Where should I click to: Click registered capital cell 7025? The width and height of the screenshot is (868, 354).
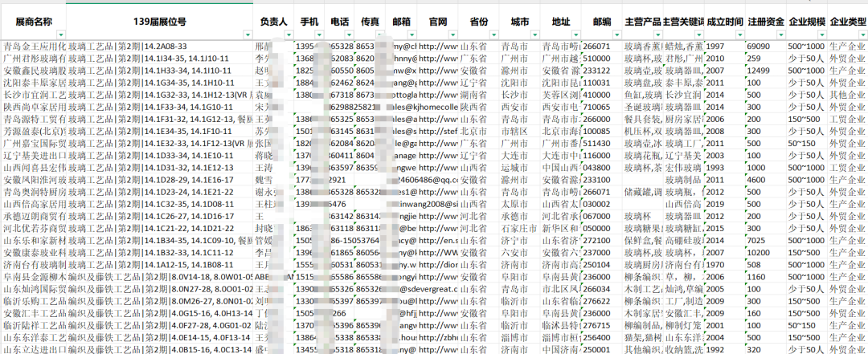765,240
